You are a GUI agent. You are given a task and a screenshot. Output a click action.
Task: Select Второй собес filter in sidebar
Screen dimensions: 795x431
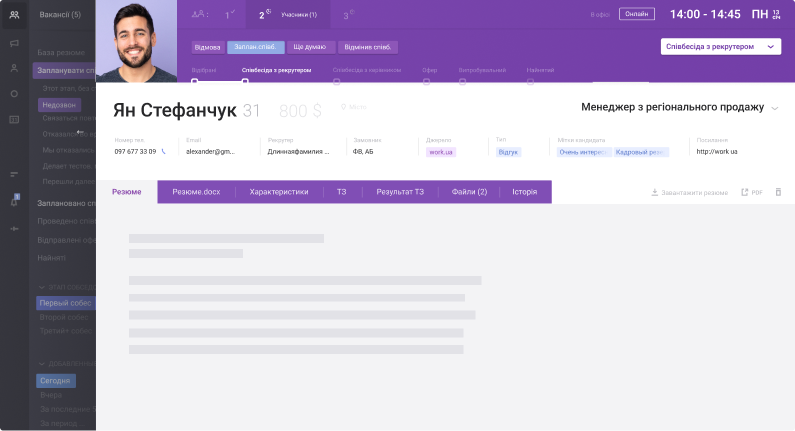click(64, 317)
